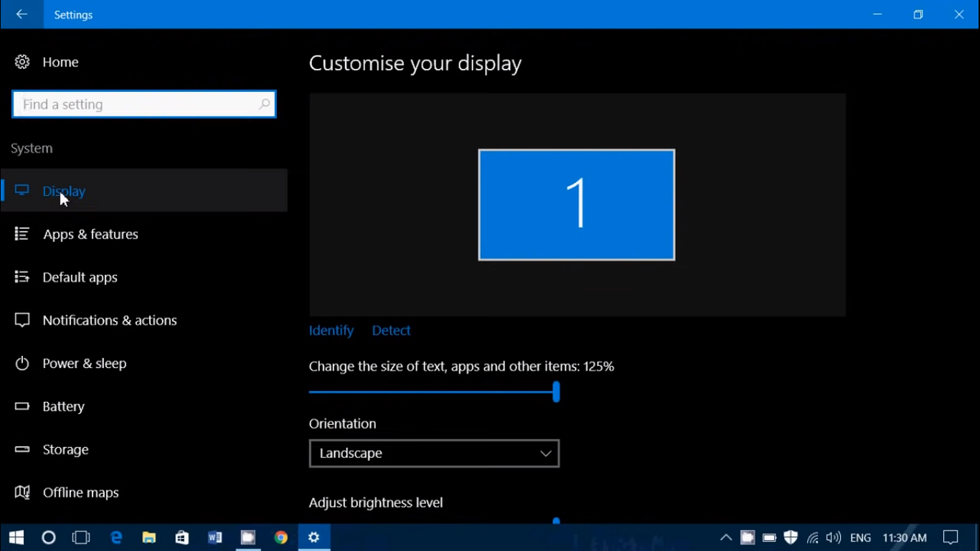Click the Home gear icon
Viewport: 980px width, 551px height.
coord(22,62)
